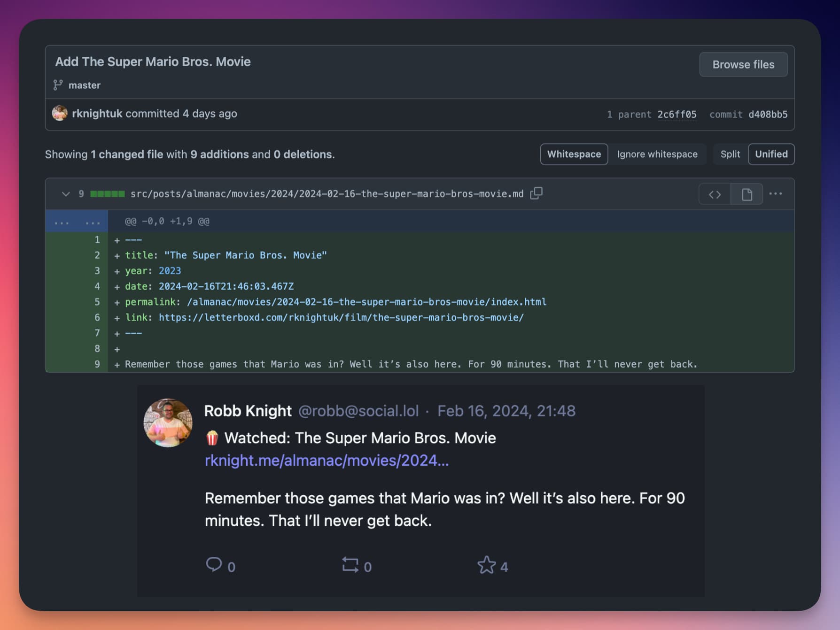Screen dimensions: 840x630
Task: Collapse the changed file diff chevron
Action: click(66, 194)
